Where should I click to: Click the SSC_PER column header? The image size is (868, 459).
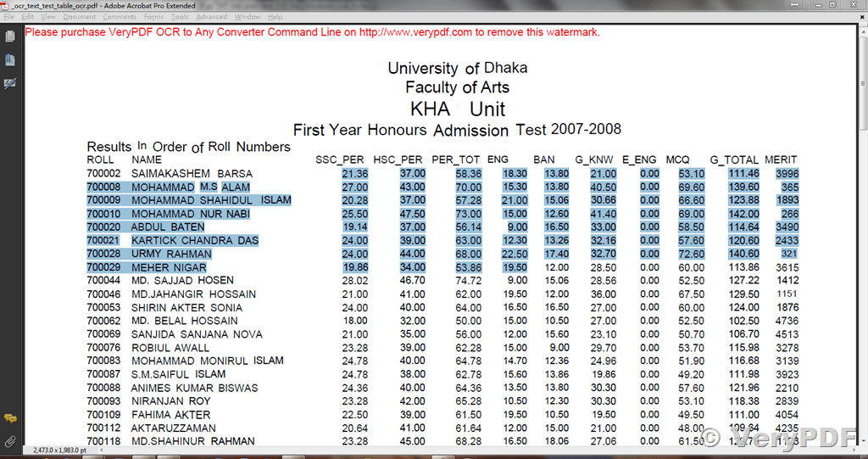tap(340, 160)
